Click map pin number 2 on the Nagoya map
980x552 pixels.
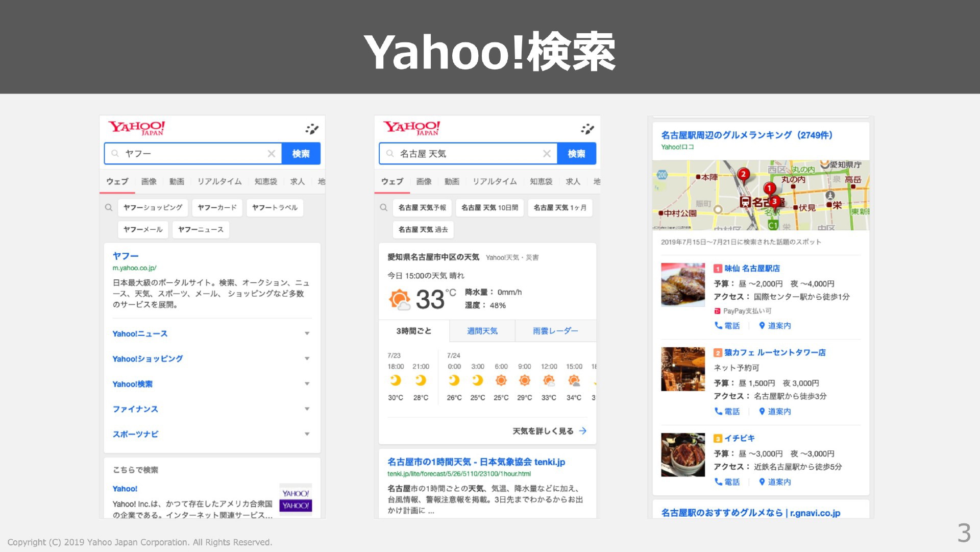pyautogui.click(x=743, y=175)
